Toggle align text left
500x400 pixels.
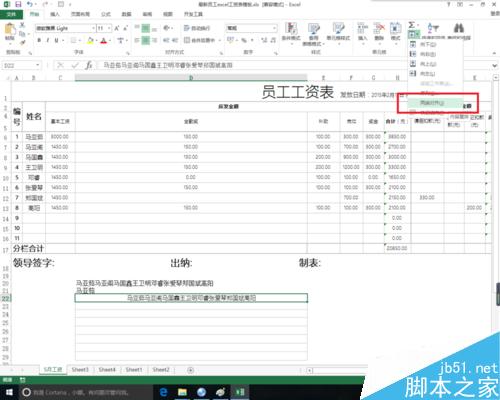(137, 40)
